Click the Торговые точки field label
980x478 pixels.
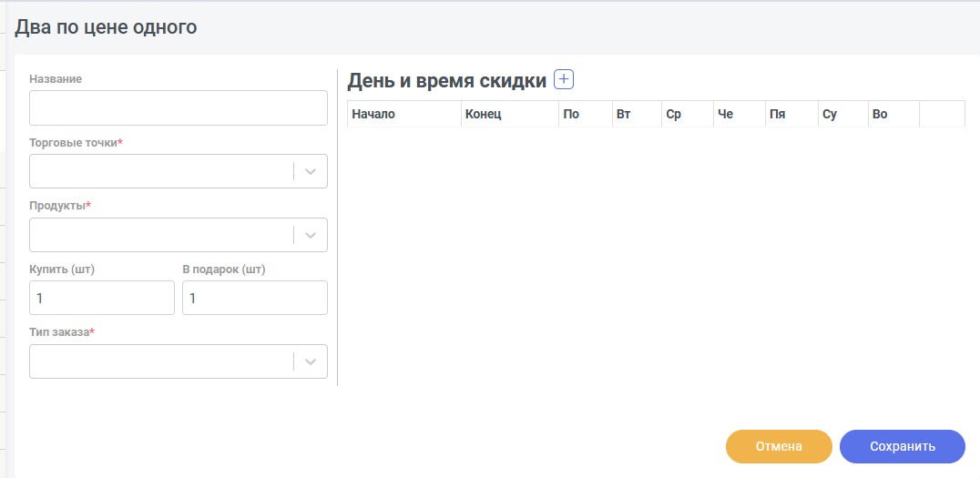coord(76,142)
